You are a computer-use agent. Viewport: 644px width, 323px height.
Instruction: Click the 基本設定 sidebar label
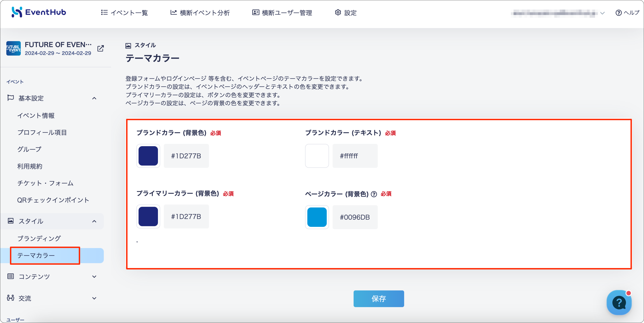31,98
